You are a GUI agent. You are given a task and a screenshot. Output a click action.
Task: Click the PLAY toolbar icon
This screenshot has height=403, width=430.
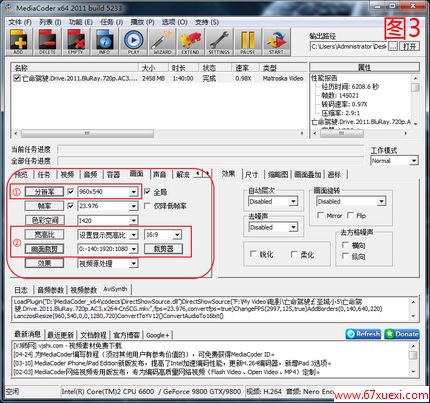point(133,42)
